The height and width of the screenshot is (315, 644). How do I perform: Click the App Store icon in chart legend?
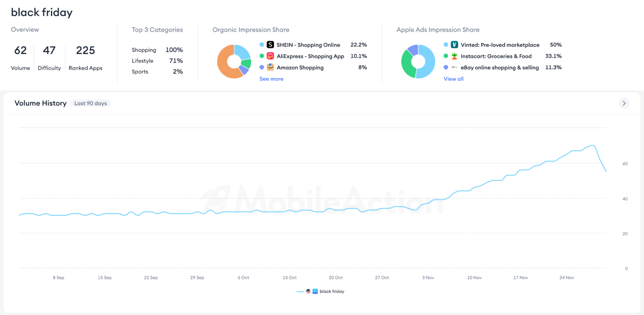[315, 291]
